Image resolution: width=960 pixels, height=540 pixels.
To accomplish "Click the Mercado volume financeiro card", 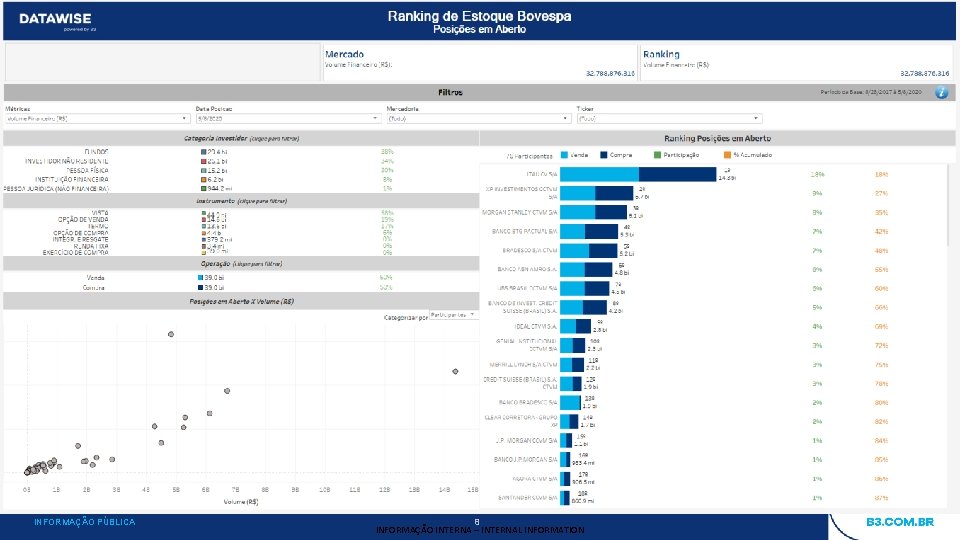I will pos(479,62).
